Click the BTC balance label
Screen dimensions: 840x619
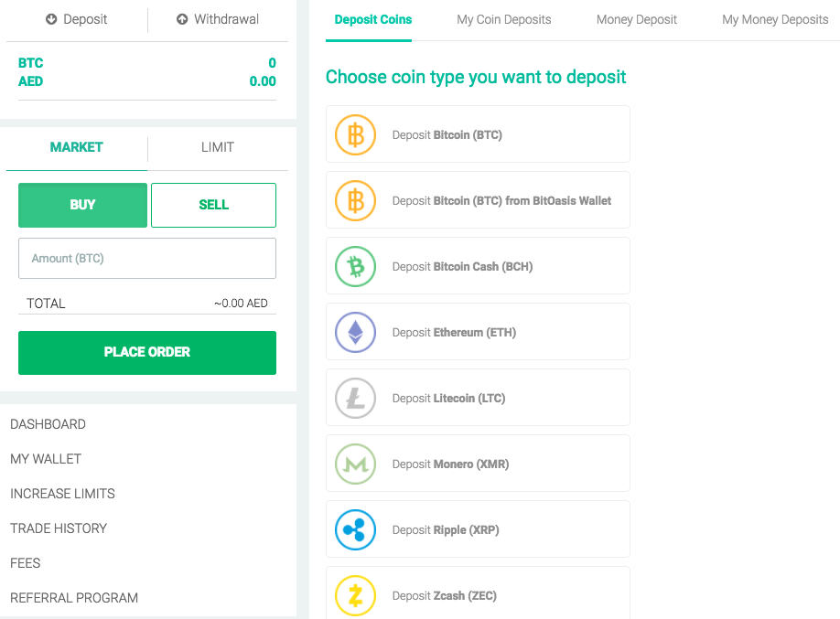(x=30, y=63)
